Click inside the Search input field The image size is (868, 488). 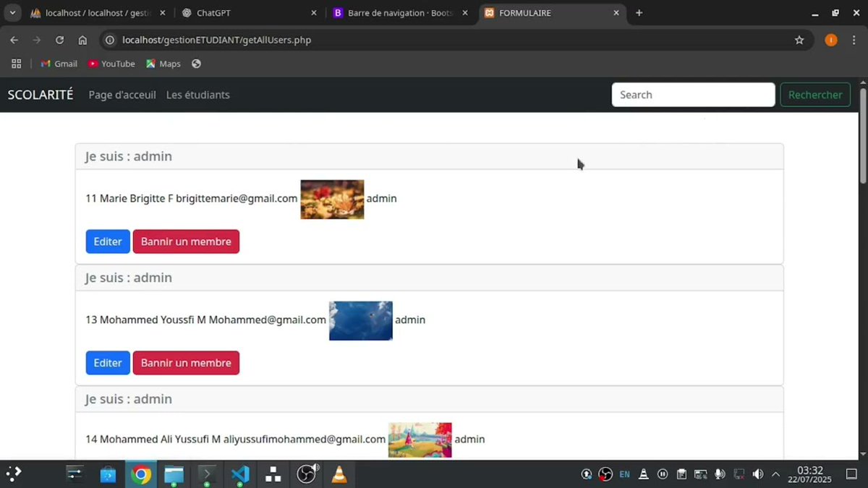[692, 95]
